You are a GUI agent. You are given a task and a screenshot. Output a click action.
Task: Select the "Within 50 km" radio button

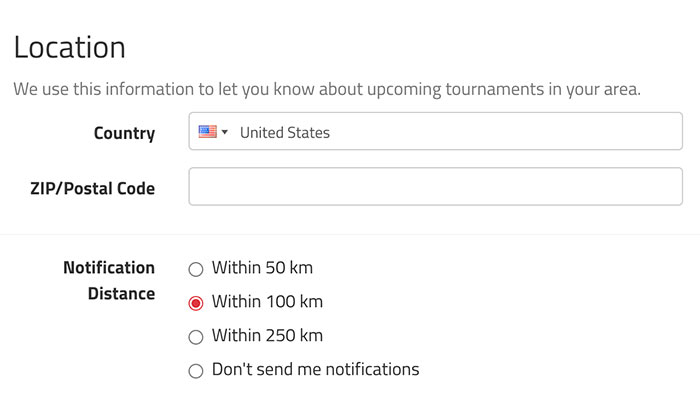196,269
